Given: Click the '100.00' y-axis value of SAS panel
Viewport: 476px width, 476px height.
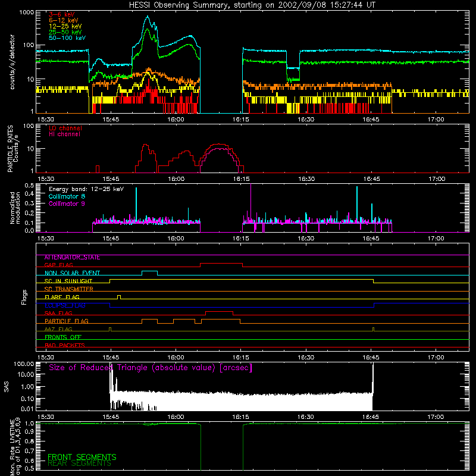Looking at the screenshot, I should click(24, 364).
